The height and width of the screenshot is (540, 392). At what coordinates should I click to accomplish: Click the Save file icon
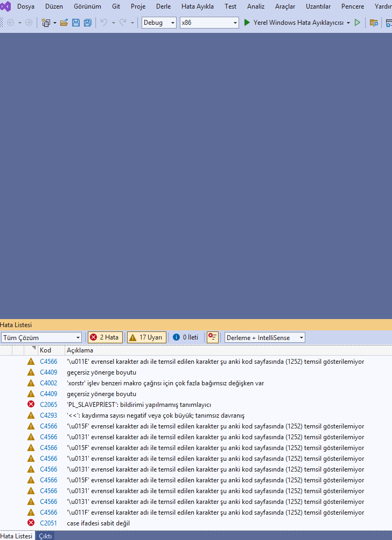tap(76, 23)
